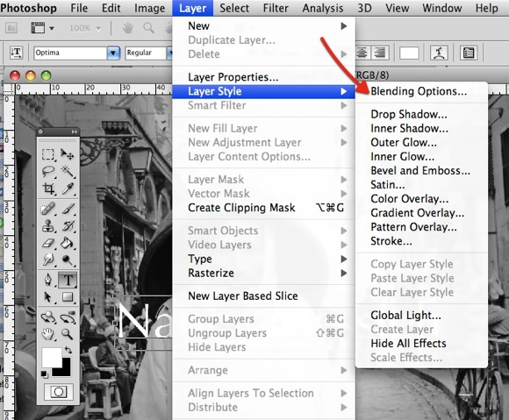Select the Zoom tool in toolbox
The height and width of the screenshot is (420, 509).
click(68, 334)
